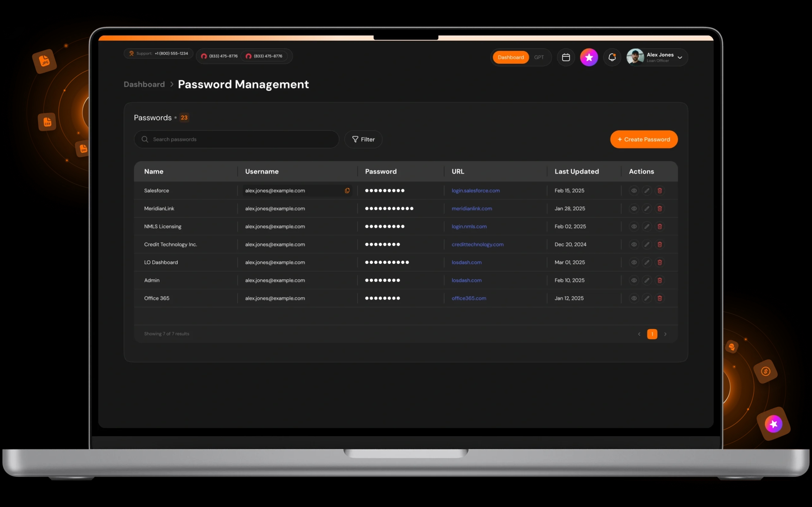This screenshot has height=507, width=812.
Task: Delete the Office 365 password entry
Action: coord(660,298)
